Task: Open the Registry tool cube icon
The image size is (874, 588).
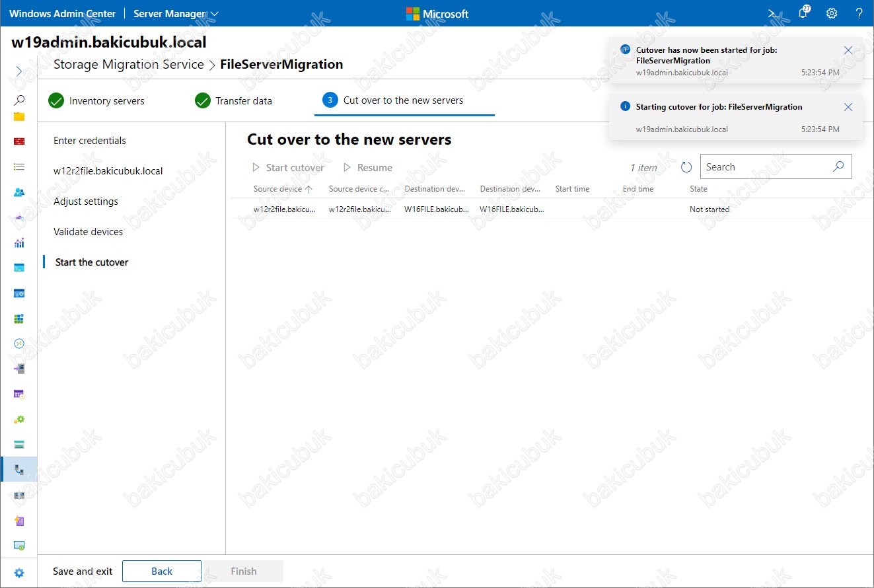Action: (x=18, y=318)
